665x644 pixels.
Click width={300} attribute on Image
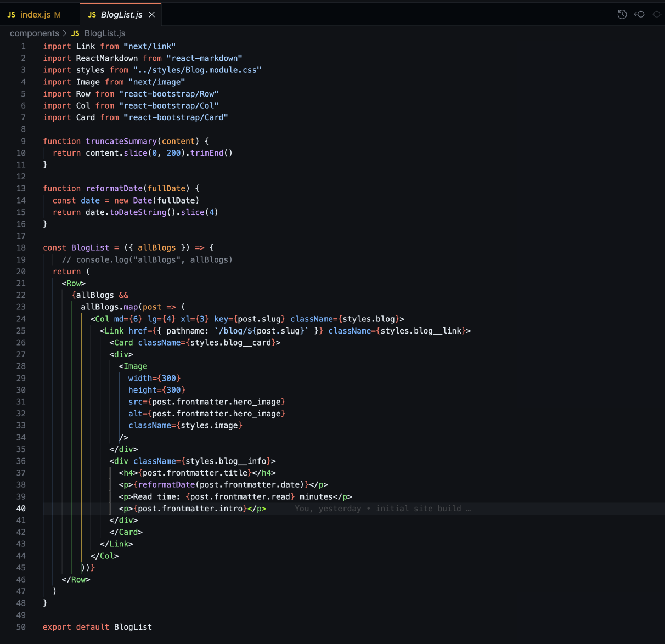coord(154,379)
